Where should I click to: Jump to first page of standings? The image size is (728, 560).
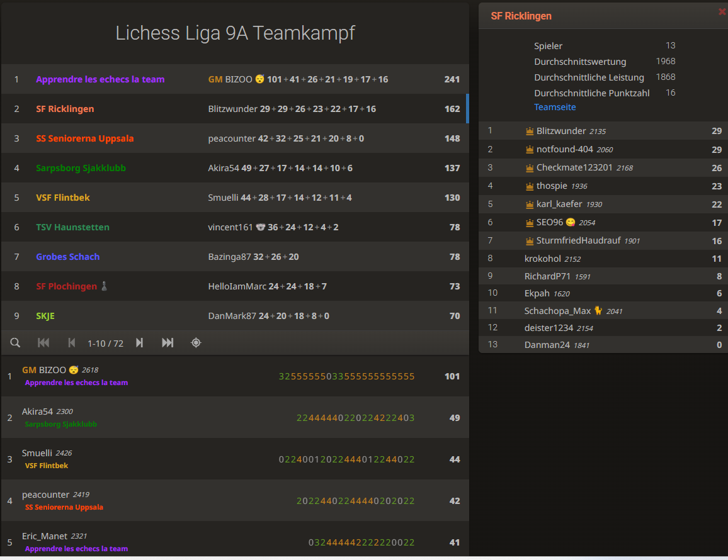[43, 343]
